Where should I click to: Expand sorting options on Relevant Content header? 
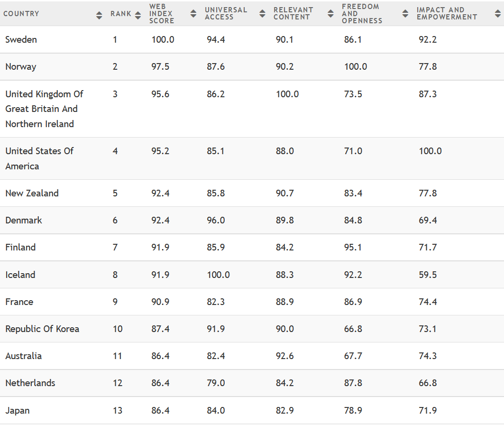click(x=330, y=14)
